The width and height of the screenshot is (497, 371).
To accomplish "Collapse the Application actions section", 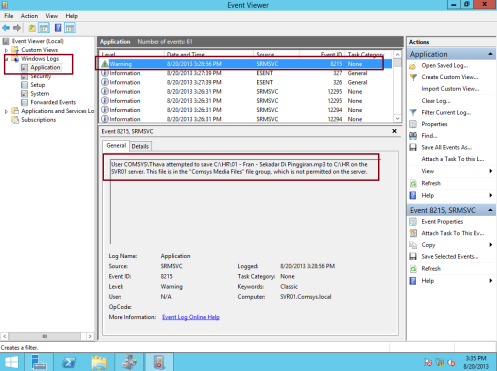I will point(490,54).
